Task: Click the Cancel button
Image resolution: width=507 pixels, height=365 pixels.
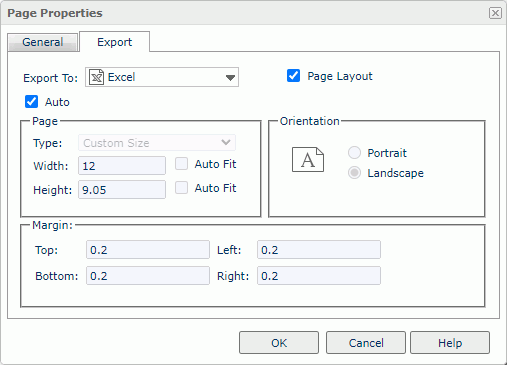Action: click(x=366, y=343)
